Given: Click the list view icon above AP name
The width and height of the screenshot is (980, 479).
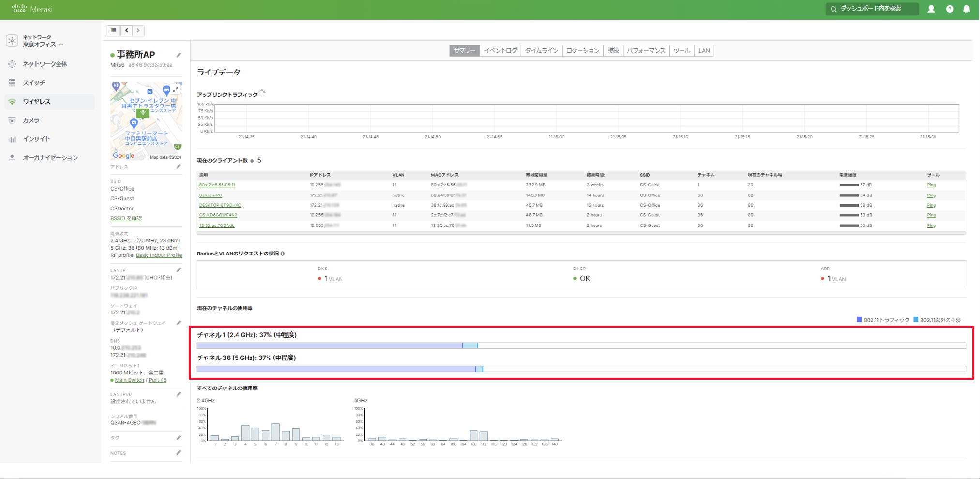Looking at the screenshot, I should click(x=114, y=30).
